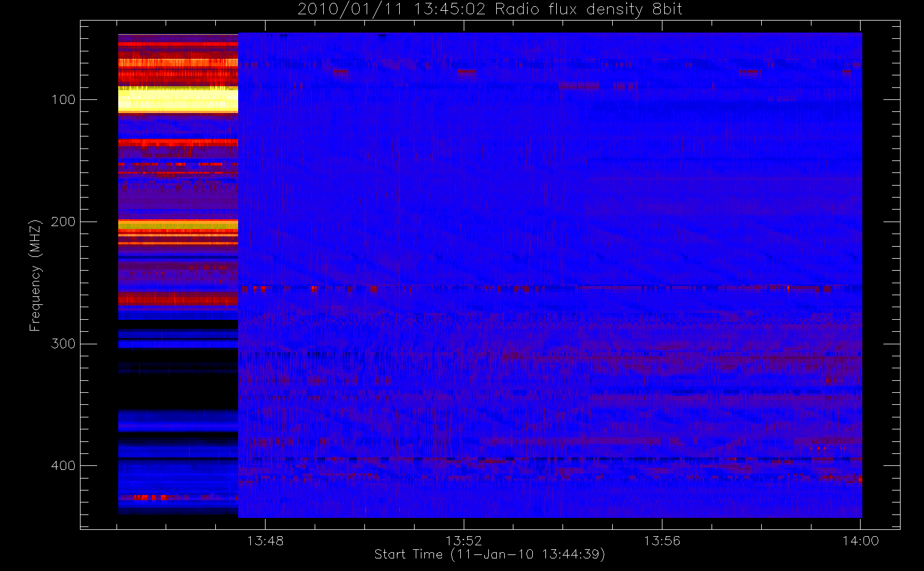Click the 'Start Time (11-Jan-10 13:44:39)' label
Viewport: 924px width, 571px height.
point(489,554)
